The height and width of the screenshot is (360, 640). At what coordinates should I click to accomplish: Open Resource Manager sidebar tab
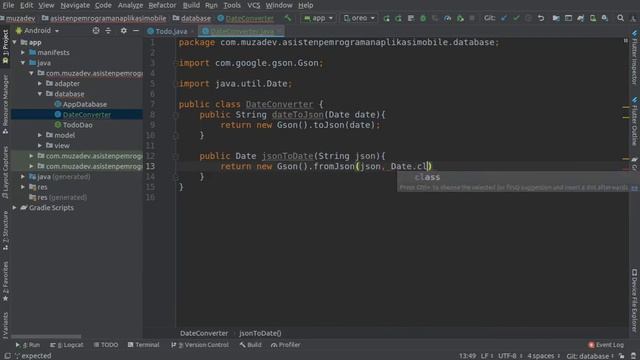pyautogui.click(x=5, y=104)
